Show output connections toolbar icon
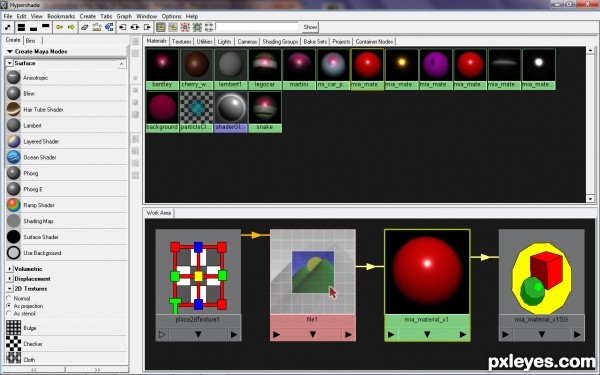Image resolution: width=600 pixels, height=375 pixels. [147, 27]
